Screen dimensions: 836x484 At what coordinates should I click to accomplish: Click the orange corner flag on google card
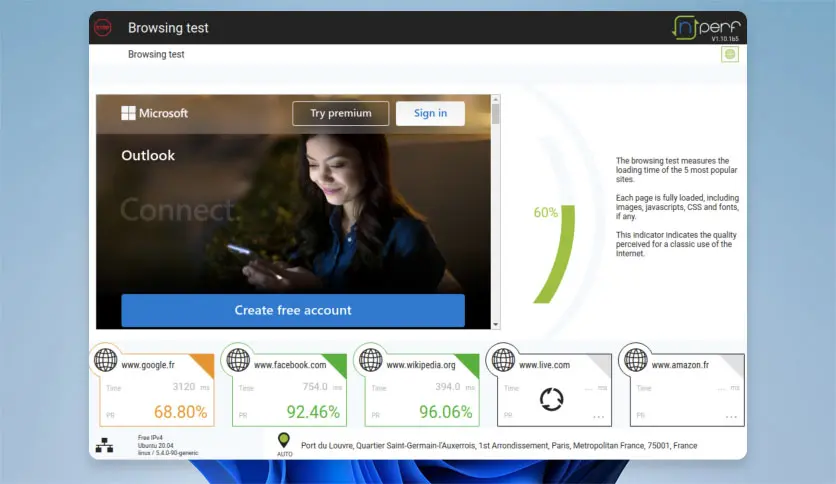tap(205, 363)
